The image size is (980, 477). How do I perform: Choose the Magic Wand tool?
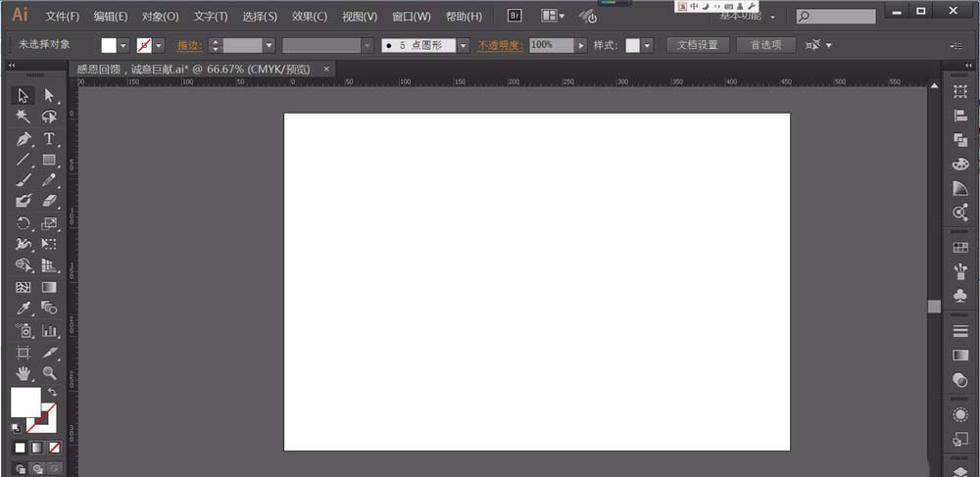[x=24, y=117]
